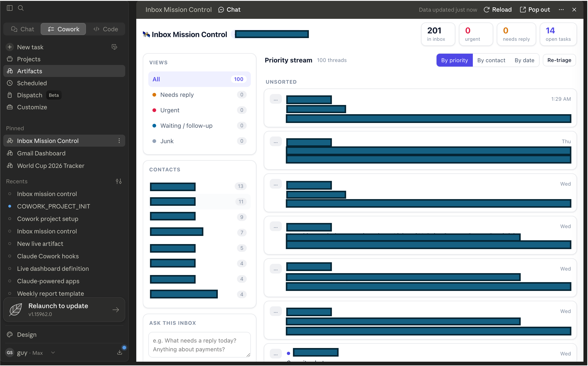Open recent Claude Cowork hooks task
Image resolution: width=588 pixels, height=366 pixels.
[64, 256]
